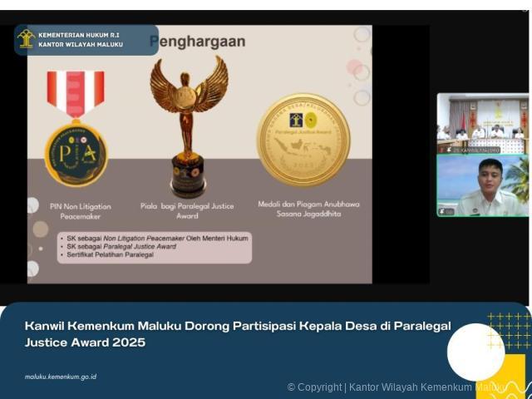
Task: Click the 'Piala bagi Paralegal Justice Award' caption
Action: click(187, 210)
